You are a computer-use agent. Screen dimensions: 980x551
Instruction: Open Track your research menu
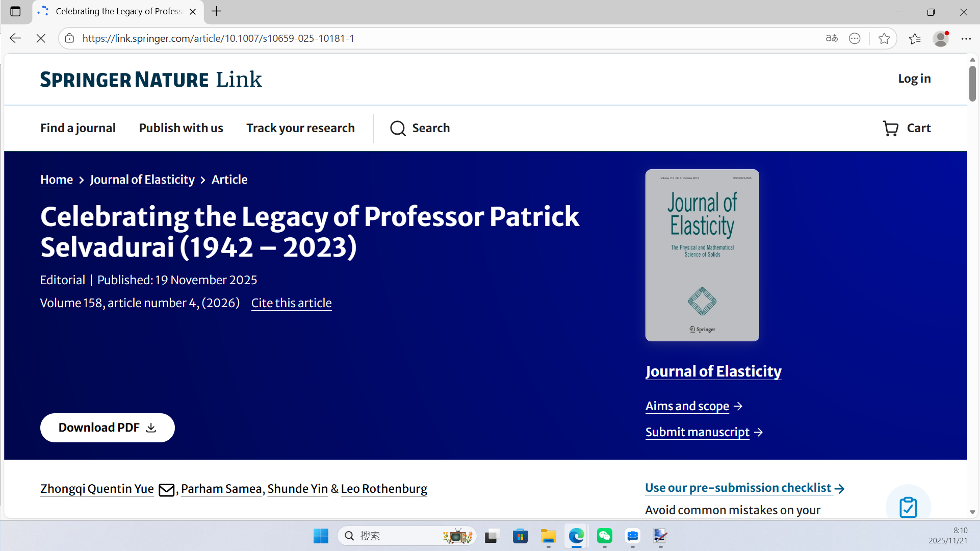click(300, 128)
